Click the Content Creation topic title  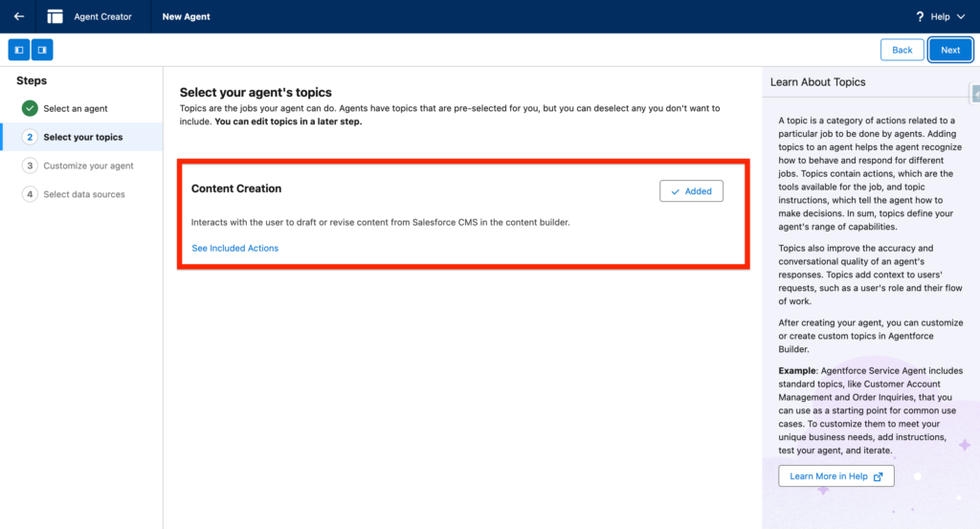(x=236, y=188)
